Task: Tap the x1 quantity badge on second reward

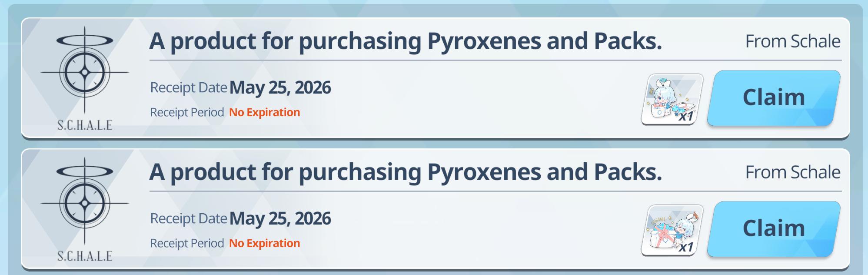Action: click(x=686, y=247)
